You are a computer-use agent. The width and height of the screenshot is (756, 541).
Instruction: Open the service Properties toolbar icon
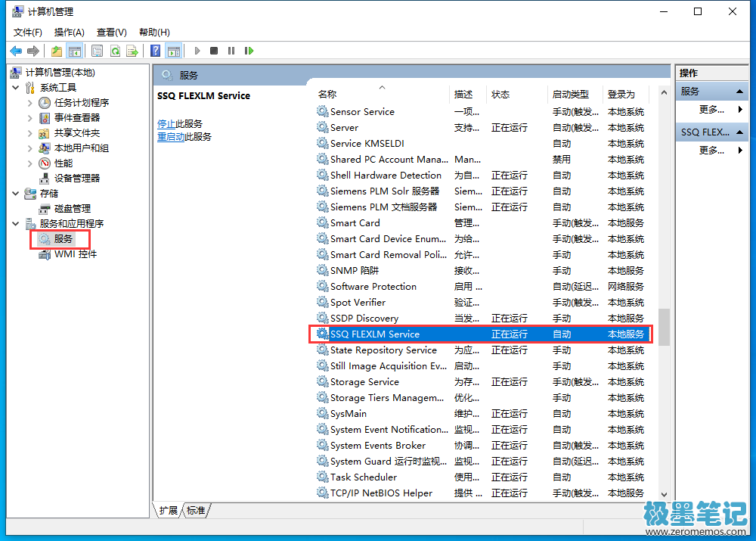(98, 51)
